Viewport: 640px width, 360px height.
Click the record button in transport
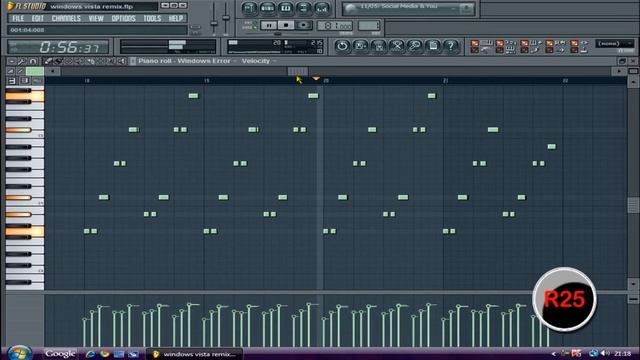[303, 25]
